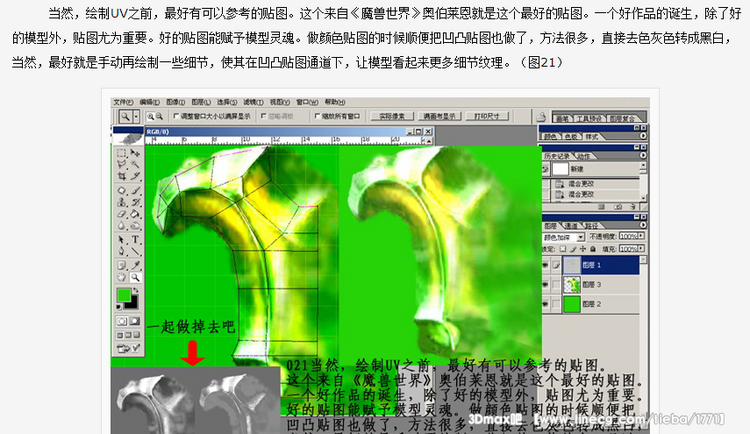Open the opacity (不透明度) slider arrow

click(x=641, y=236)
